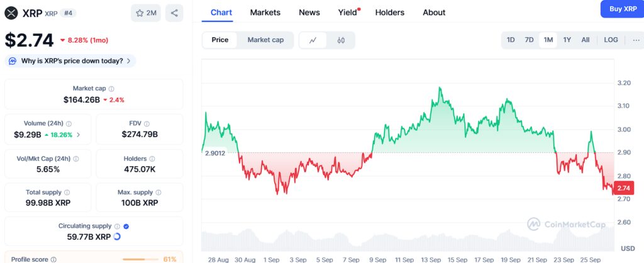Click info icon next to Holders

click(152, 159)
